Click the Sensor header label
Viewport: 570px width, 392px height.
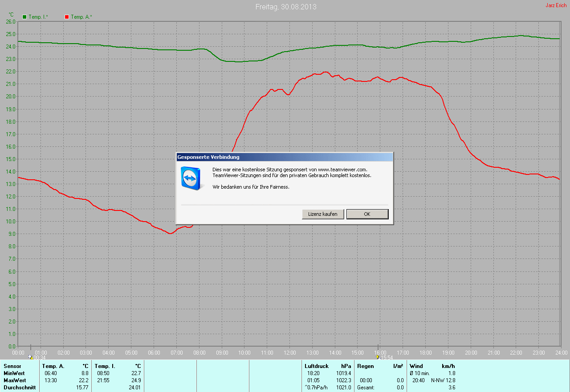point(12,366)
